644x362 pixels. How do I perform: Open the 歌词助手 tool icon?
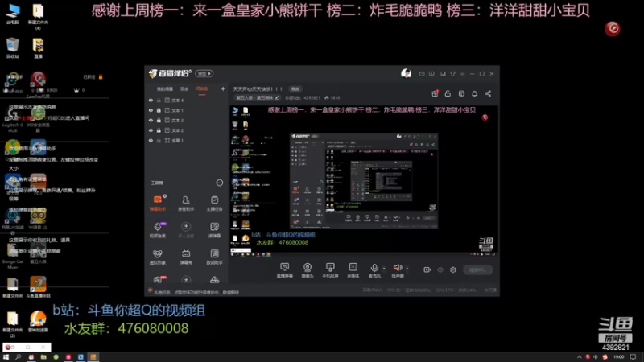[x=214, y=257]
